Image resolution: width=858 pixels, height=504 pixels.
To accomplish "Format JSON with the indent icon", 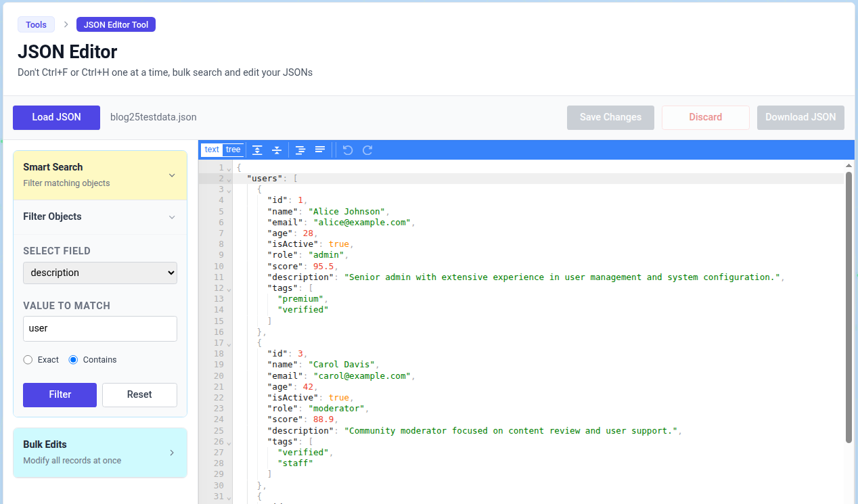I will tap(300, 150).
